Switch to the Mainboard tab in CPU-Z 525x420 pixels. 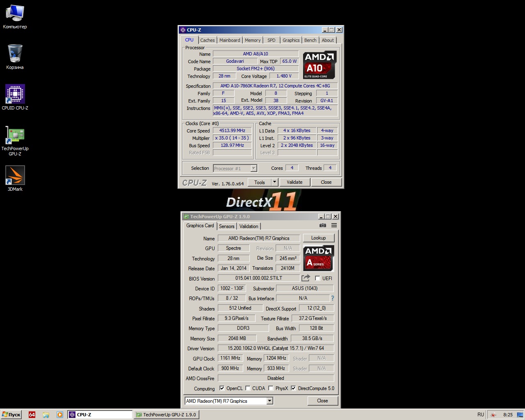[x=230, y=40]
